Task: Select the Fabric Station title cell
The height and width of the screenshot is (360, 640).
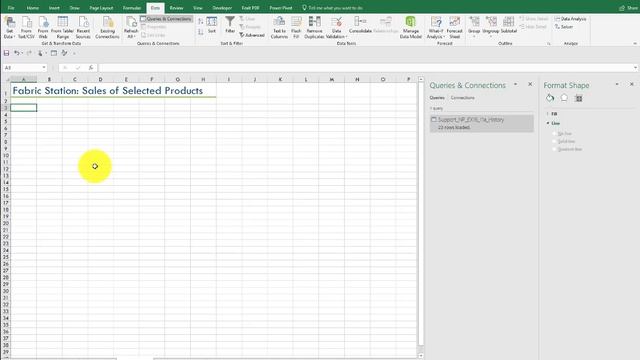Action: click(24, 91)
